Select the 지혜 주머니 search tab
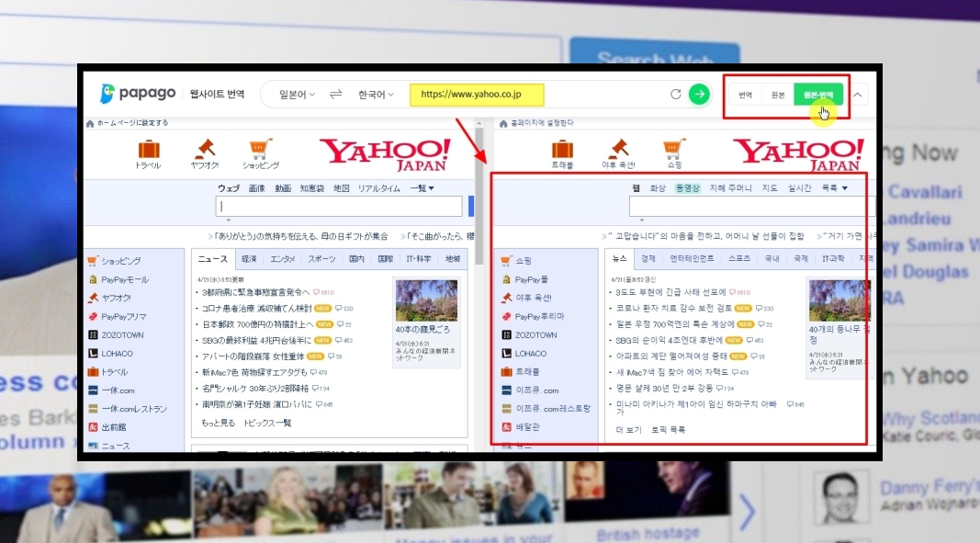 coord(730,188)
